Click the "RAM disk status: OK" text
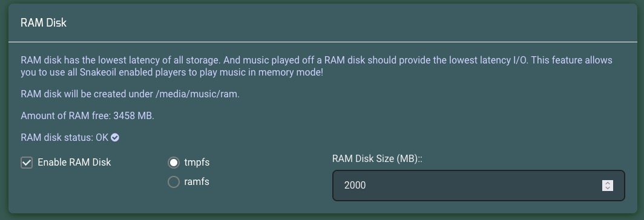Viewport: 644px width, 220px height. point(65,138)
